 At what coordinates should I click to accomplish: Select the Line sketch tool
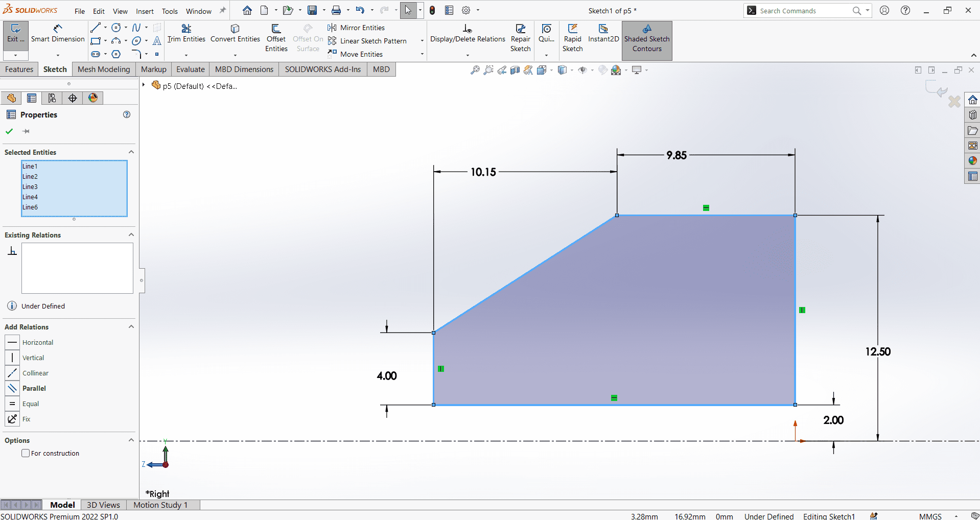coord(96,28)
